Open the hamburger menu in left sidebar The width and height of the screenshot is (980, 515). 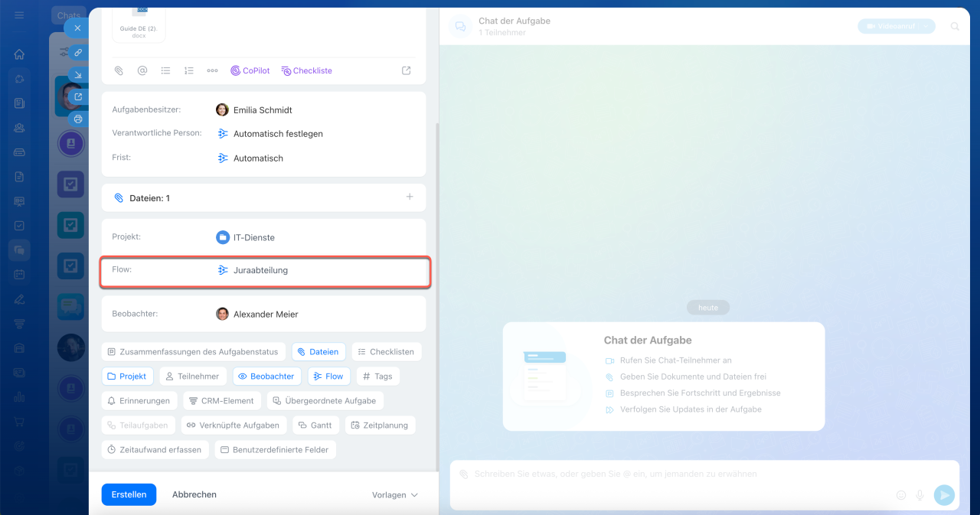[x=19, y=15]
